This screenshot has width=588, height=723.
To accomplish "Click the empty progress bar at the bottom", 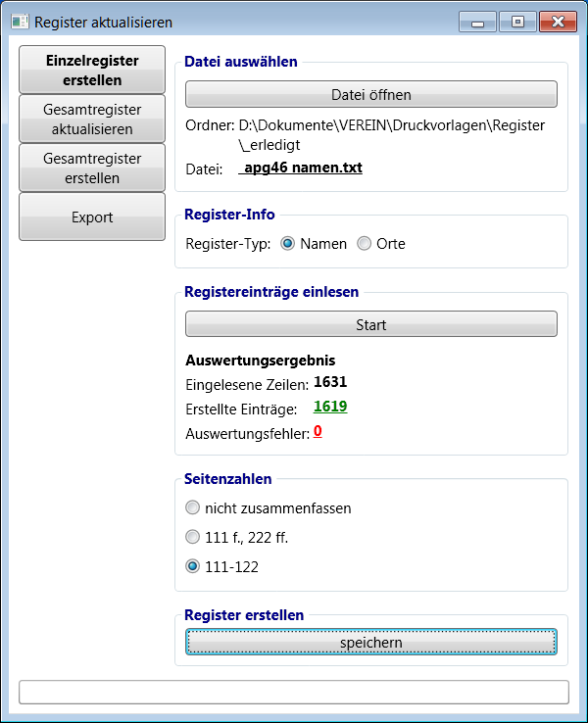I will 294,692.
